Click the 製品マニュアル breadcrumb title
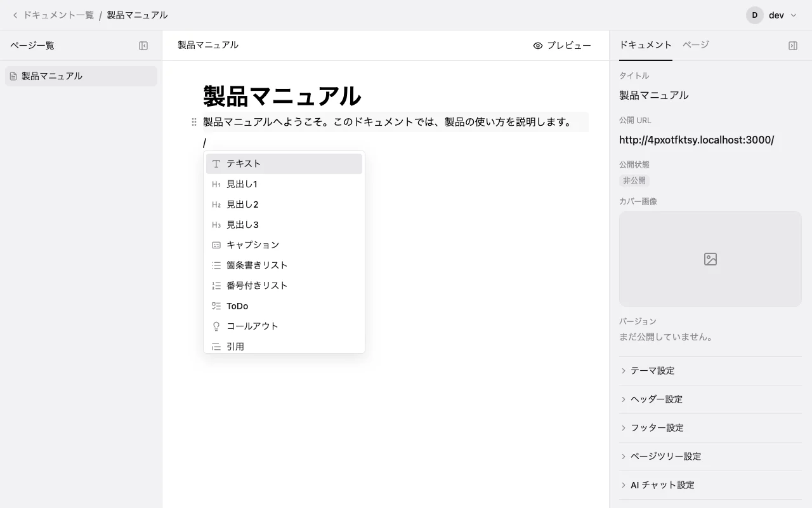This screenshot has width=812, height=508. pyautogui.click(x=137, y=15)
